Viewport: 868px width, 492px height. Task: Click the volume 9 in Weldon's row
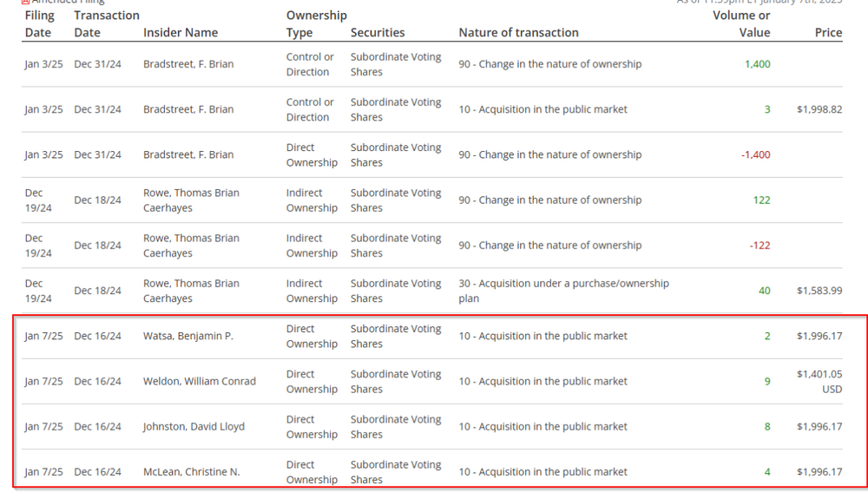pos(767,381)
